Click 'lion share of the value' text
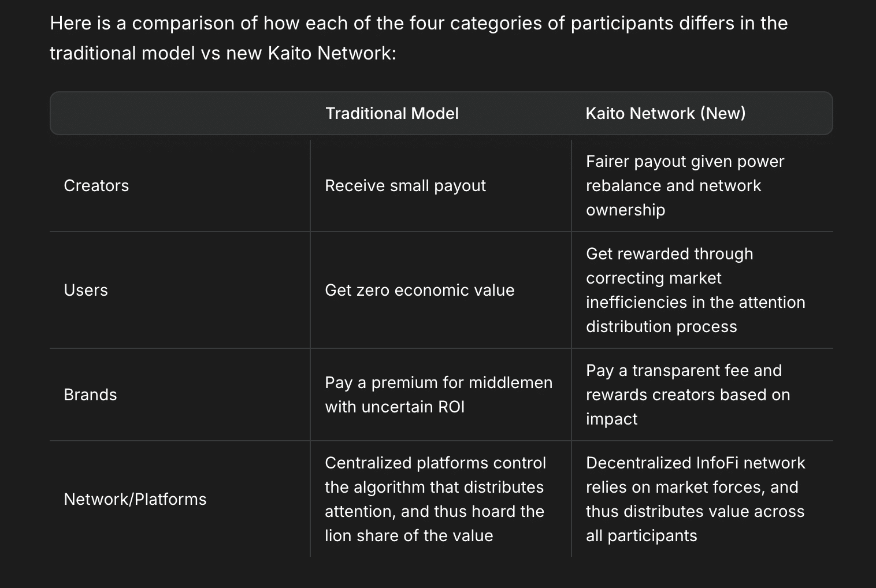Viewport: 876px width, 588px height. pyautogui.click(x=409, y=535)
